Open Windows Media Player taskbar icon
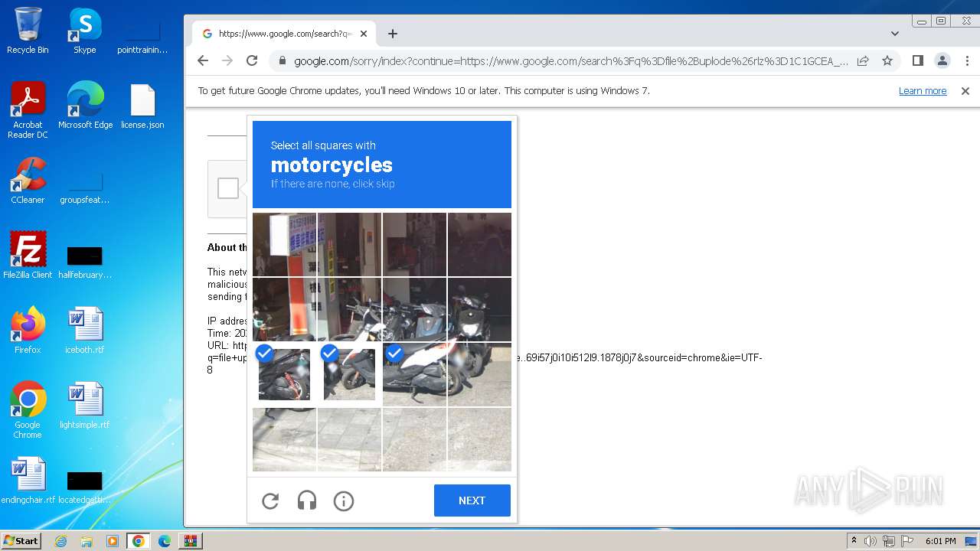The width and height of the screenshot is (980, 551). 113,541
